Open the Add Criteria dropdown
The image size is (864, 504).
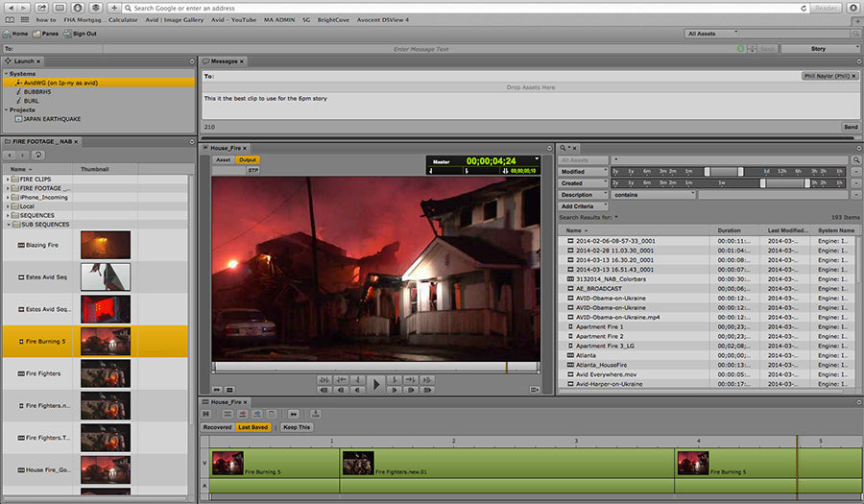[x=583, y=206]
